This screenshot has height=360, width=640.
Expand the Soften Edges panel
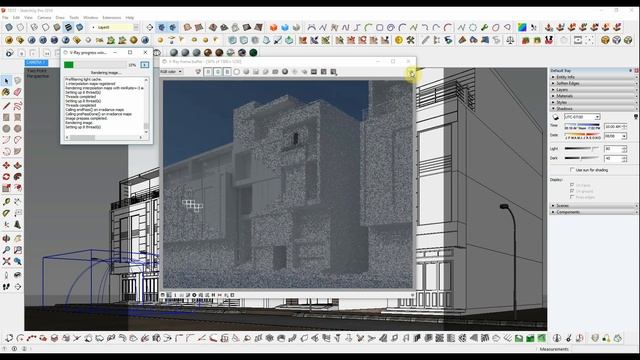point(593,83)
